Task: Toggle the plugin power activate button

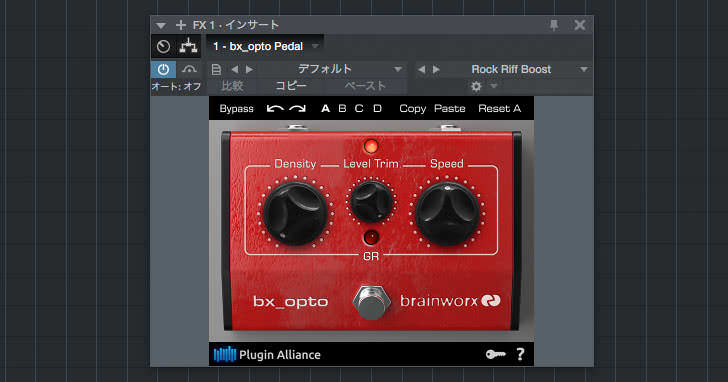Action: pyautogui.click(x=163, y=70)
